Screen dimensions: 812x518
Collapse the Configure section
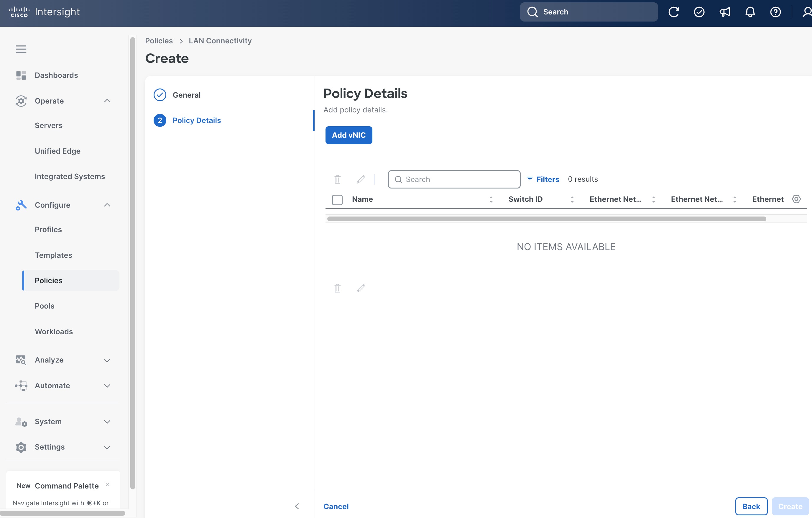pos(107,205)
